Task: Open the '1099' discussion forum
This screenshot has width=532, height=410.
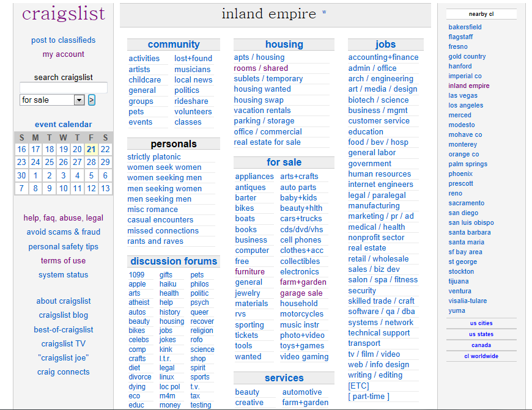Action: tap(136, 275)
